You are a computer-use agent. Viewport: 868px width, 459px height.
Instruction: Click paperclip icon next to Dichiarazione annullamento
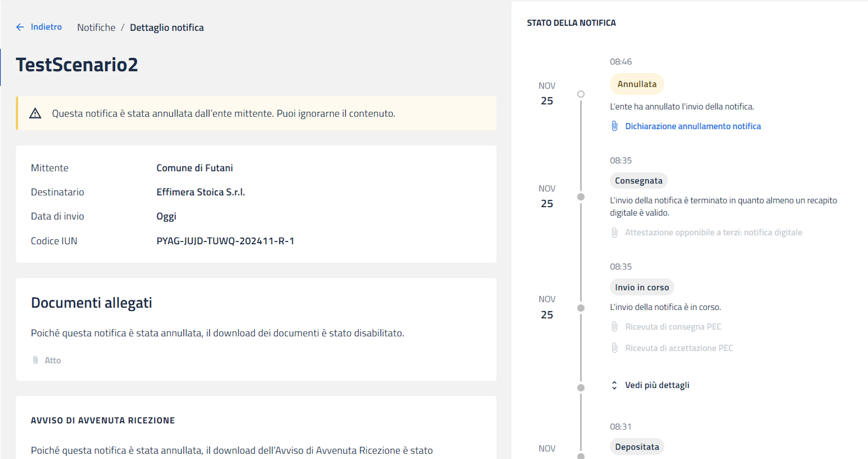(614, 126)
